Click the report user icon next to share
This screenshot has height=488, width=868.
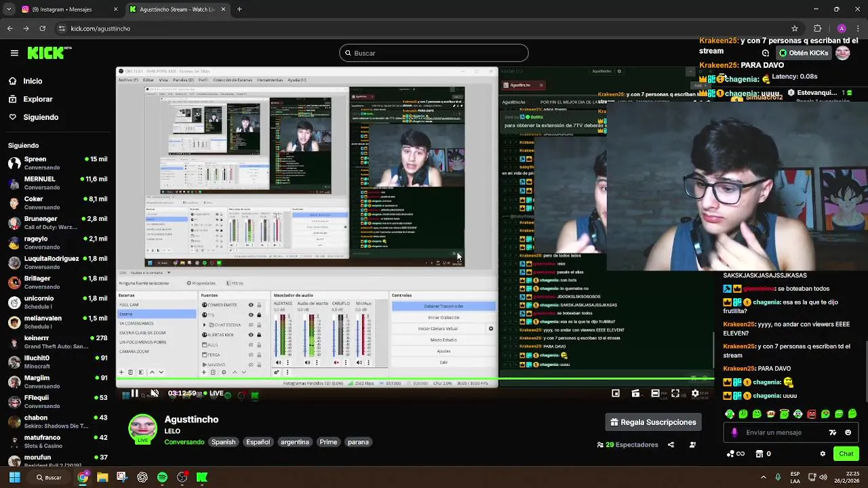click(x=692, y=445)
